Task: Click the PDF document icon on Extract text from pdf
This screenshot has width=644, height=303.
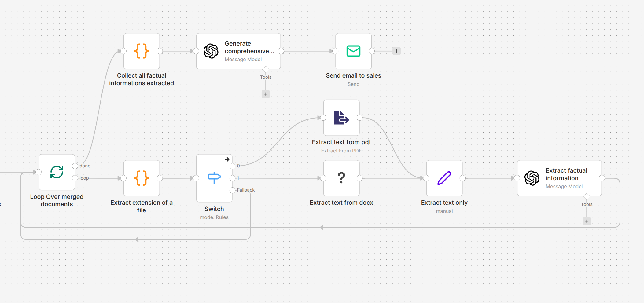Action: click(x=341, y=118)
